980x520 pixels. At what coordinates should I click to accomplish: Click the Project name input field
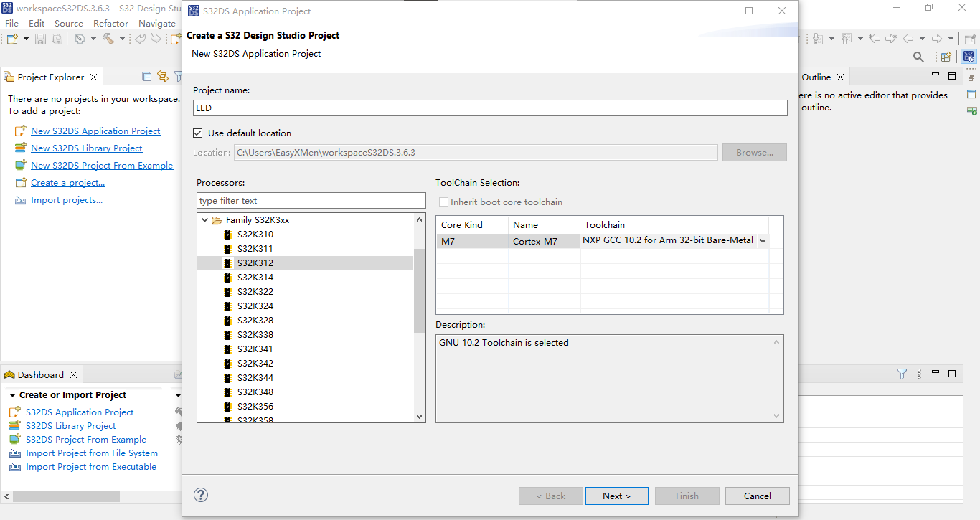490,108
